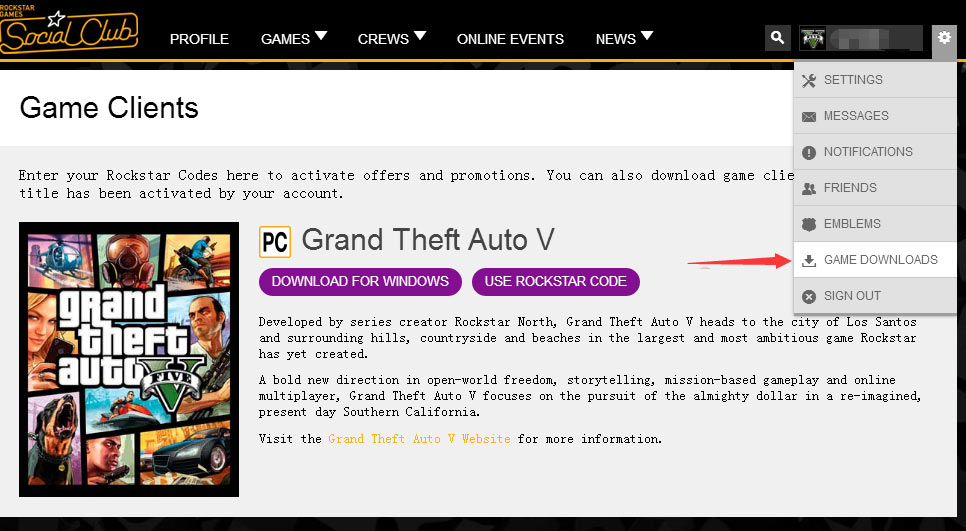The width and height of the screenshot is (966, 531).
Task: Click the shield icon beside Emblems
Action: click(x=809, y=224)
